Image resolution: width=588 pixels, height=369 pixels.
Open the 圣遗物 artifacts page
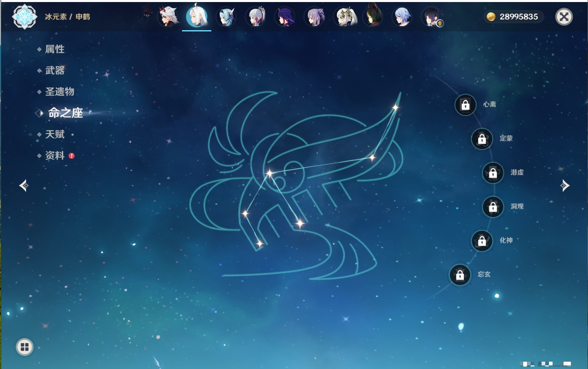[x=59, y=92]
